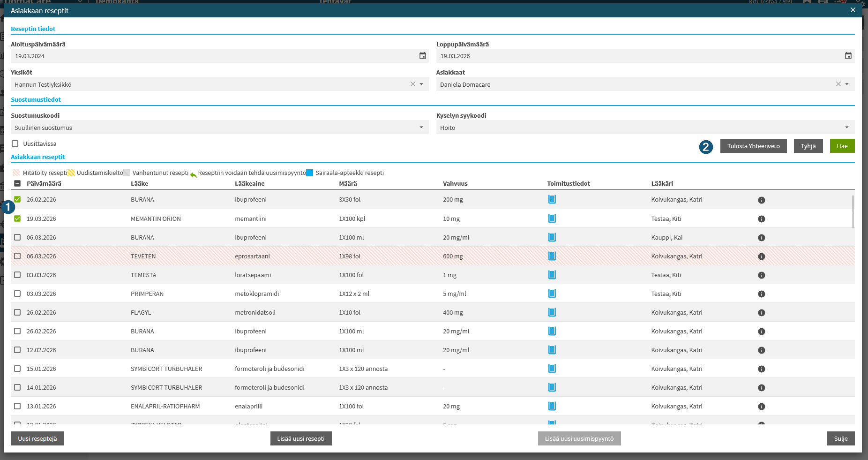Clear the Daniela Domacare selection
The height and width of the screenshot is (460, 868).
coord(838,84)
